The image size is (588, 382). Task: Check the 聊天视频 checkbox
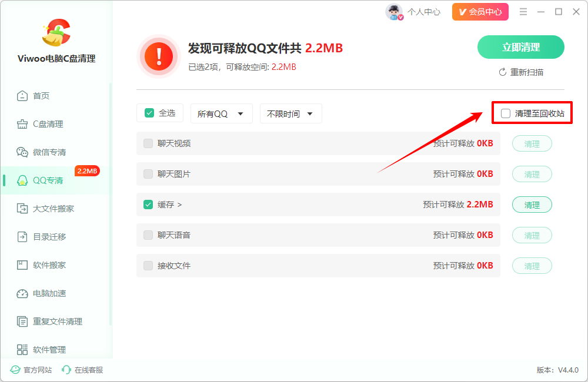[148, 143]
